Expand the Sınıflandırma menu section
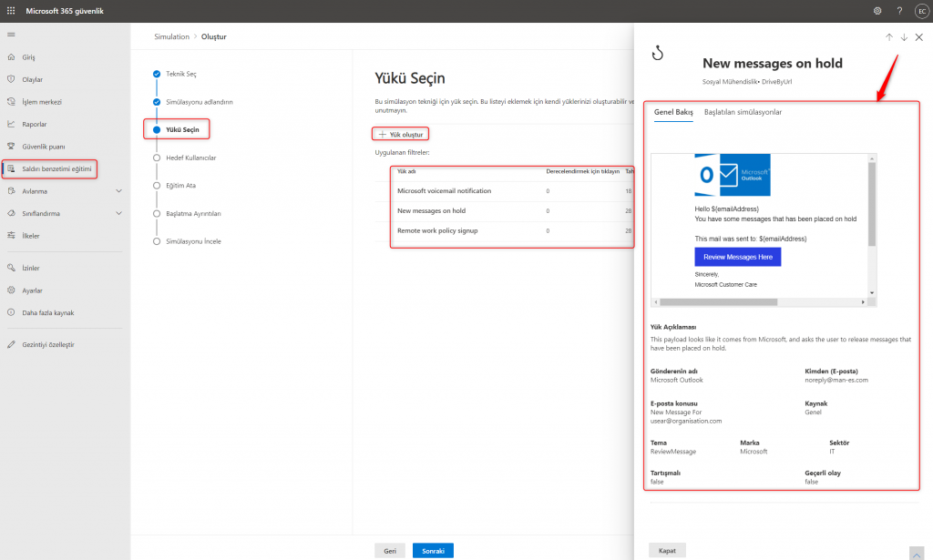 click(x=118, y=213)
